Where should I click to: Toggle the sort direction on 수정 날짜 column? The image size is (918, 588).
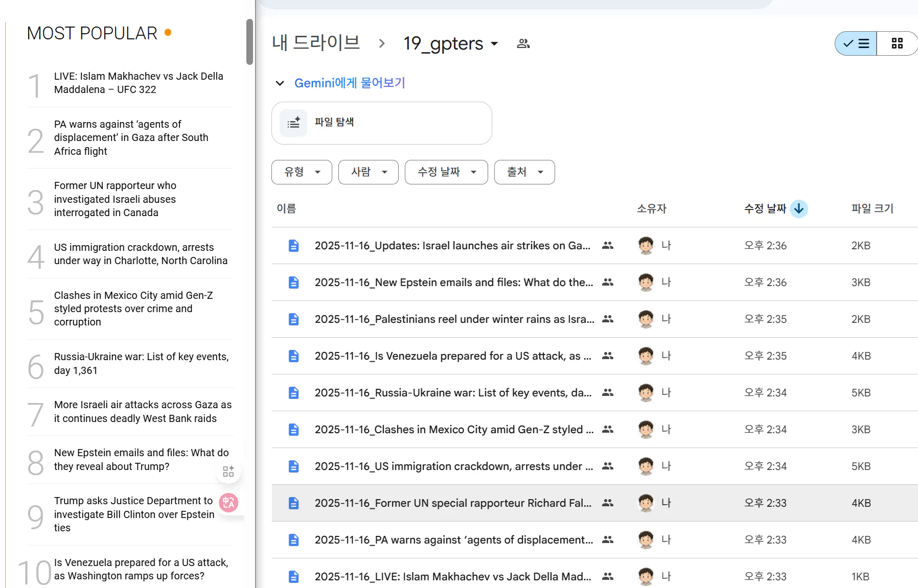click(798, 208)
